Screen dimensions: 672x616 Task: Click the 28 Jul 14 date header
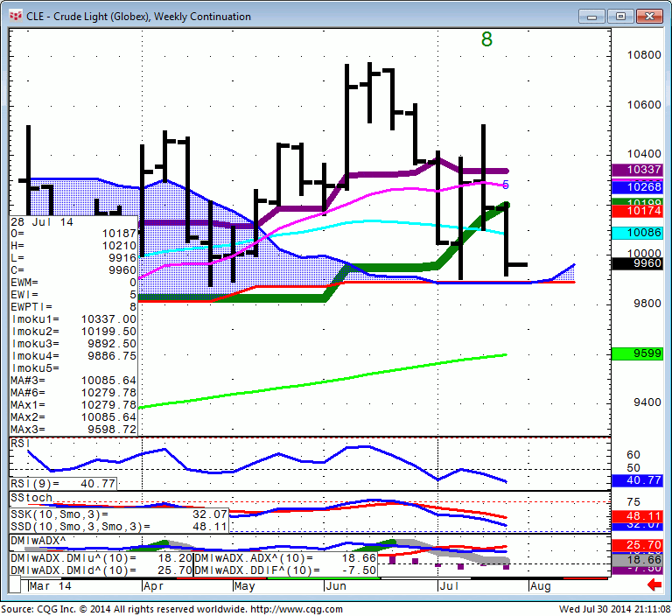(42, 222)
